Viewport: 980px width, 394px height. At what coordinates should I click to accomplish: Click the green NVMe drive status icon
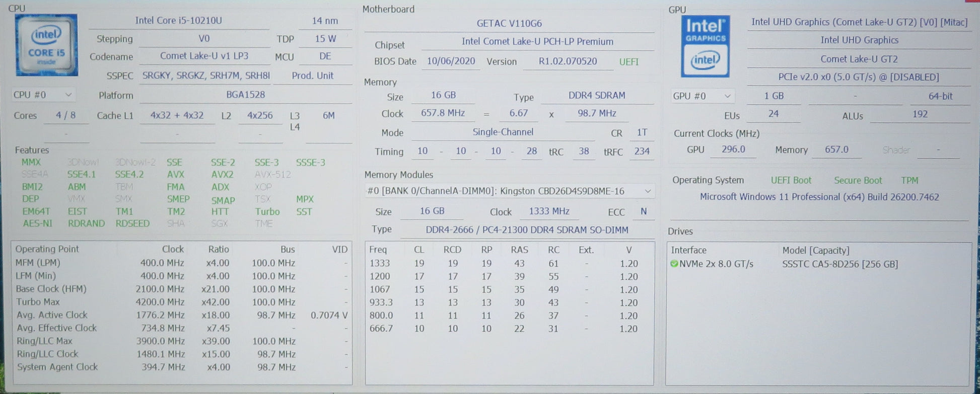(x=674, y=264)
